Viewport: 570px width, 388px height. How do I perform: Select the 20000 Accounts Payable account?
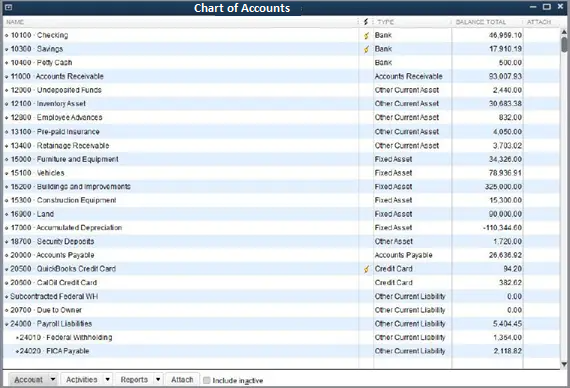281,255
